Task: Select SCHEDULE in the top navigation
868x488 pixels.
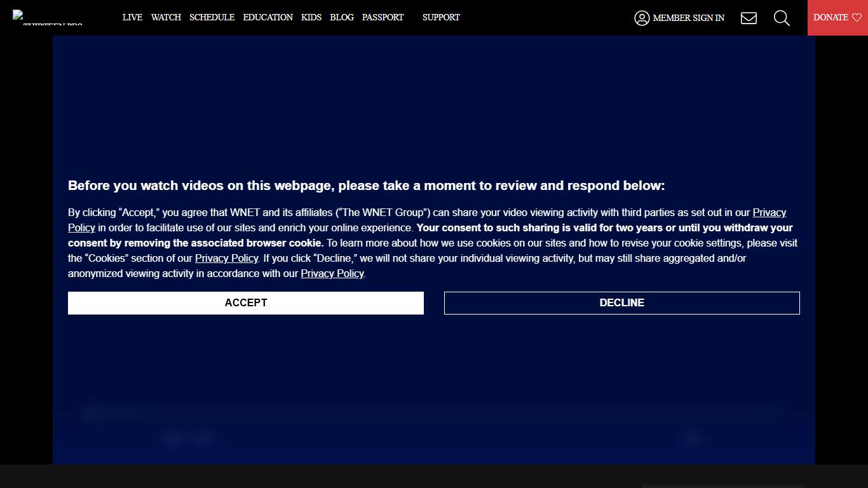Action: (212, 17)
